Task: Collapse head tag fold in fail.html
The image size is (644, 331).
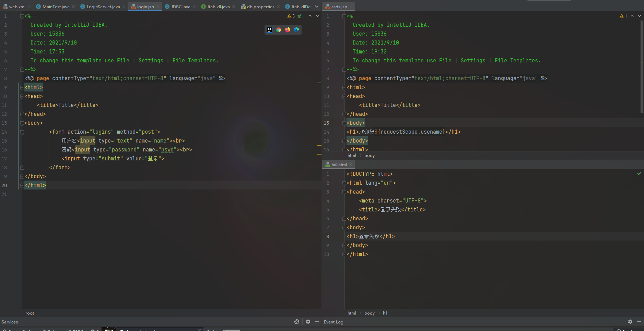Action: coord(344,192)
